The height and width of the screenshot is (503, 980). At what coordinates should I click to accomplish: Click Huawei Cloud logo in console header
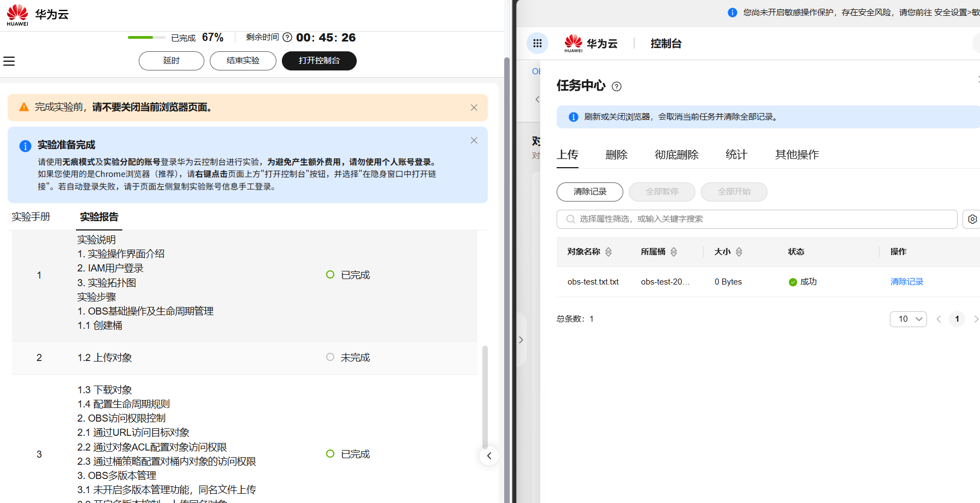(591, 43)
